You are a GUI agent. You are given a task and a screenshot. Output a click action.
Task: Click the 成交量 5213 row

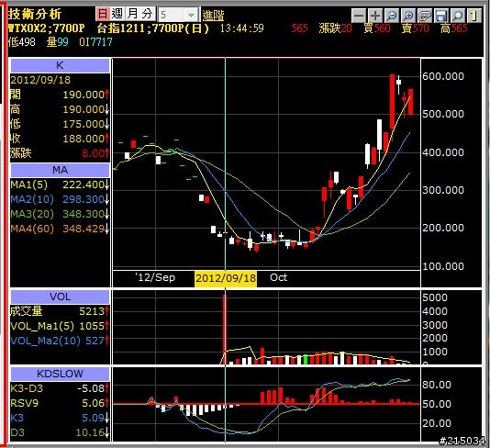point(60,311)
